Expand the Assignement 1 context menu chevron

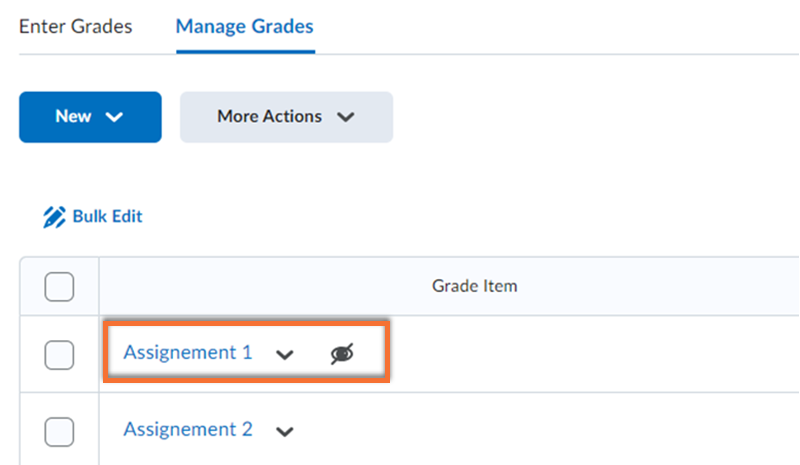(285, 354)
